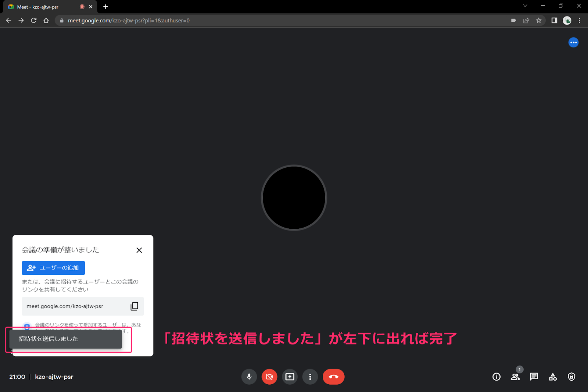Open the chat panel icon
This screenshot has height=392, width=588.
click(534, 377)
